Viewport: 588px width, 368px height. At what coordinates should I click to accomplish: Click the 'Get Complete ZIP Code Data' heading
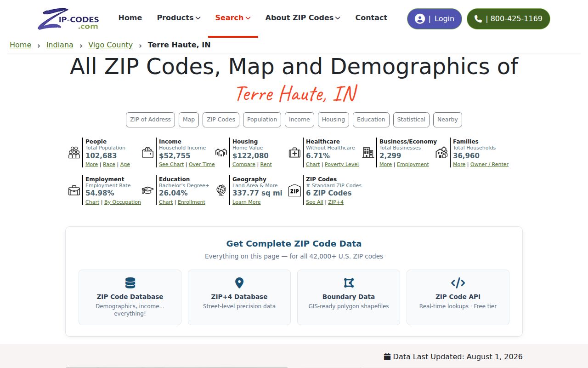pos(294,244)
